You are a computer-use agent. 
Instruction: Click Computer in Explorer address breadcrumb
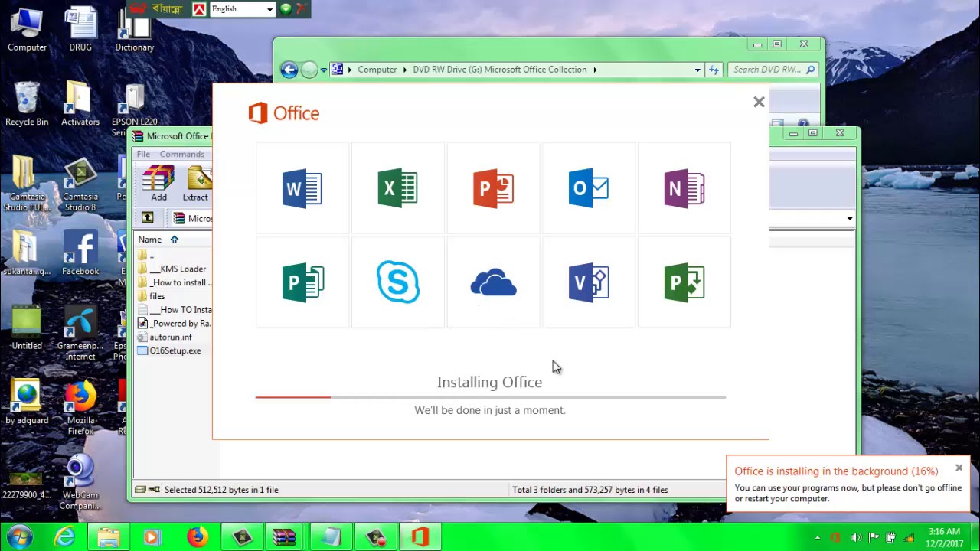tap(377, 70)
